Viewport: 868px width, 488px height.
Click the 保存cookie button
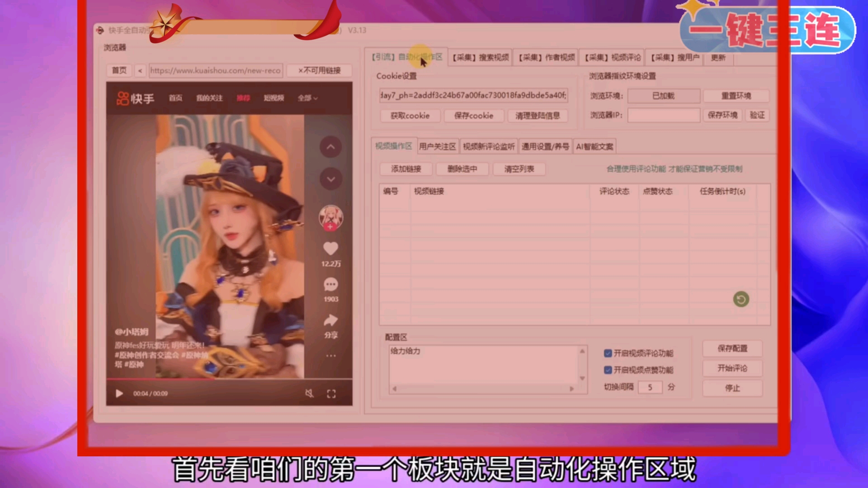pyautogui.click(x=474, y=116)
